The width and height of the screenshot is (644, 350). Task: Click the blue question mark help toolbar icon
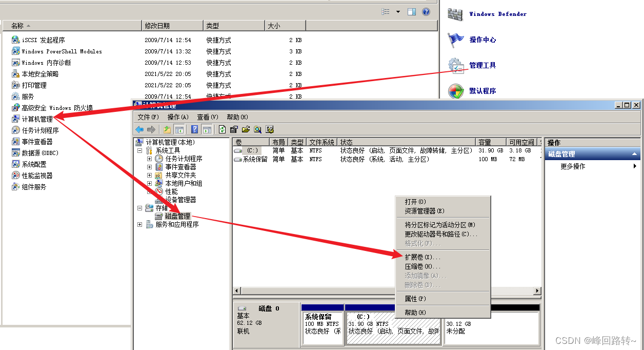click(x=195, y=129)
